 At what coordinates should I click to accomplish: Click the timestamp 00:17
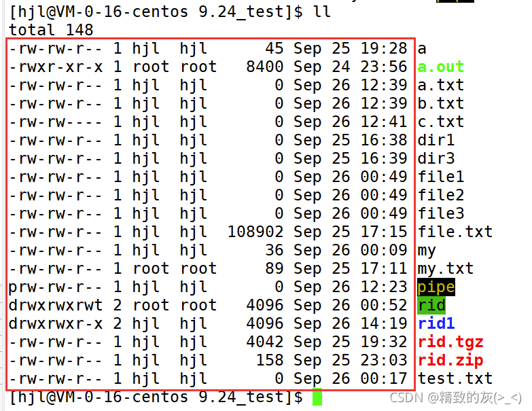[x=383, y=378]
